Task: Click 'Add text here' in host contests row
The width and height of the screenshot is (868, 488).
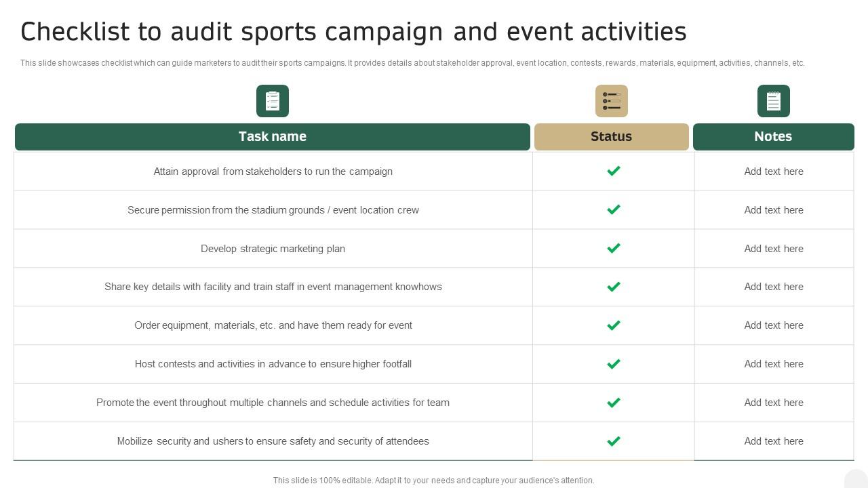Action: [774, 364]
